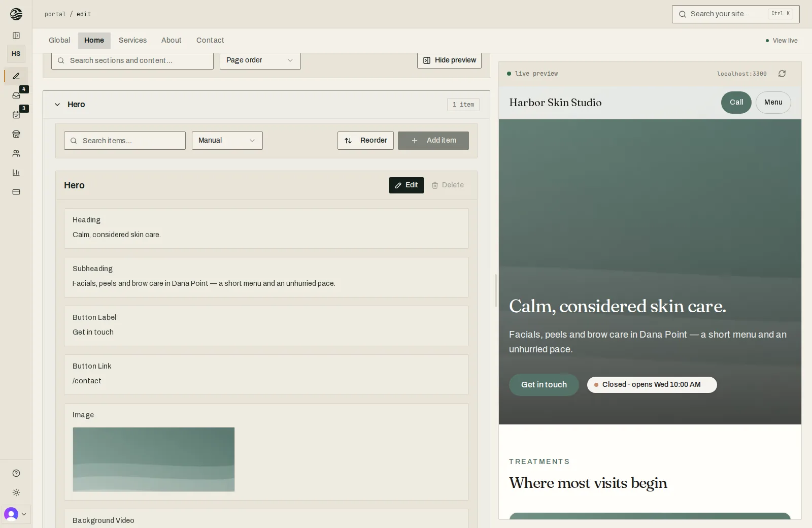Switch to the Services tab

132,41
